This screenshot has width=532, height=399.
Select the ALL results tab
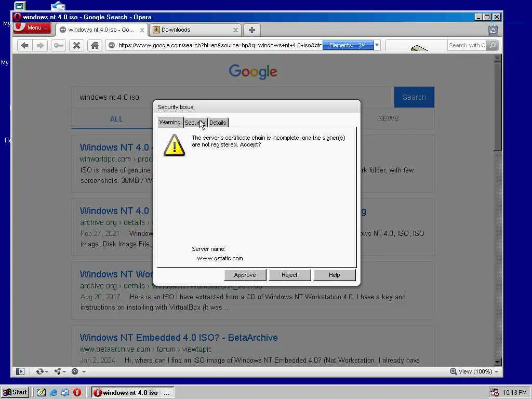point(116,119)
